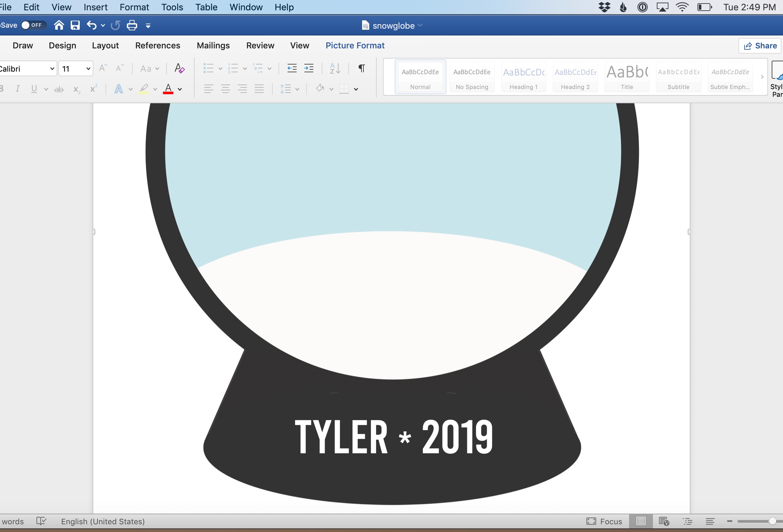Image resolution: width=783 pixels, height=532 pixels.
Task: Click the Print icon in title bar
Action: coord(132,25)
